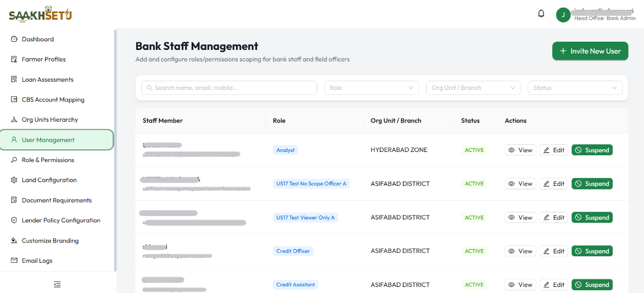Image resolution: width=644 pixels, height=293 pixels.
Task: Click ACTIVE status badge in Analyst row
Action: pyautogui.click(x=474, y=150)
